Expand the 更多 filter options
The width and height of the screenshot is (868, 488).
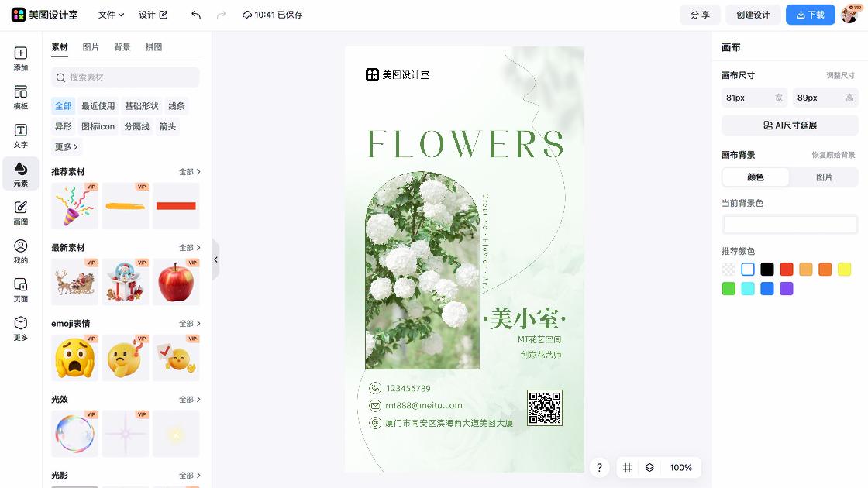pyautogui.click(x=66, y=146)
